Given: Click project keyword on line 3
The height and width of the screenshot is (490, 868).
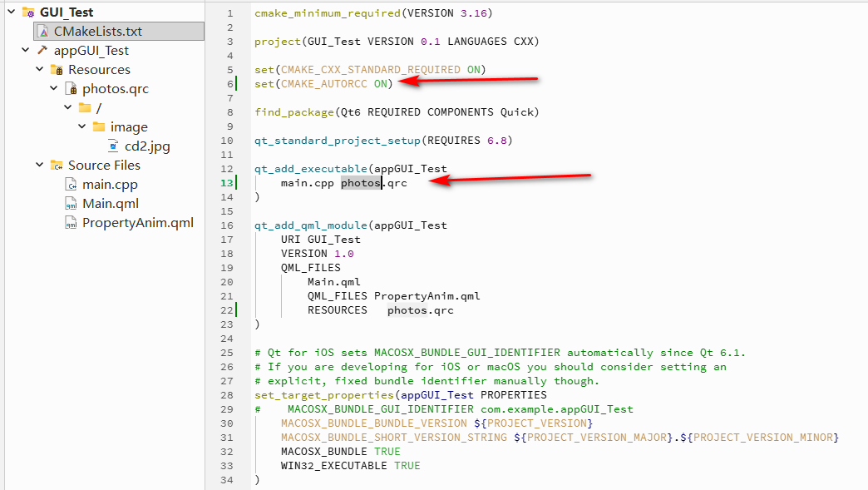Looking at the screenshot, I should pos(278,42).
